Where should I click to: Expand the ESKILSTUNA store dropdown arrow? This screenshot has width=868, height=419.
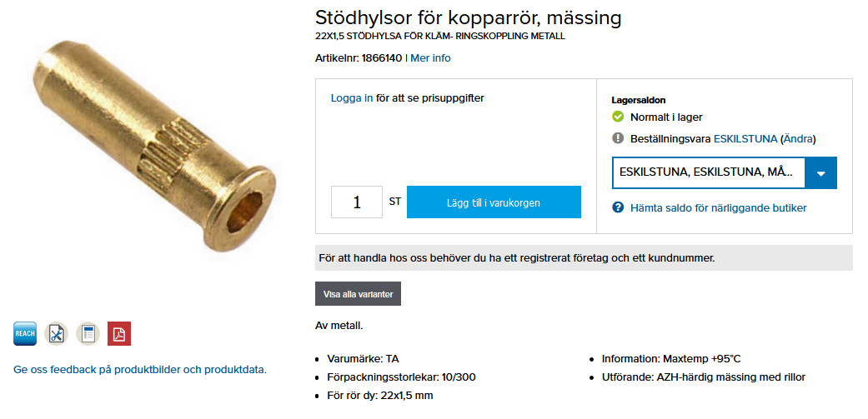point(821,173)
